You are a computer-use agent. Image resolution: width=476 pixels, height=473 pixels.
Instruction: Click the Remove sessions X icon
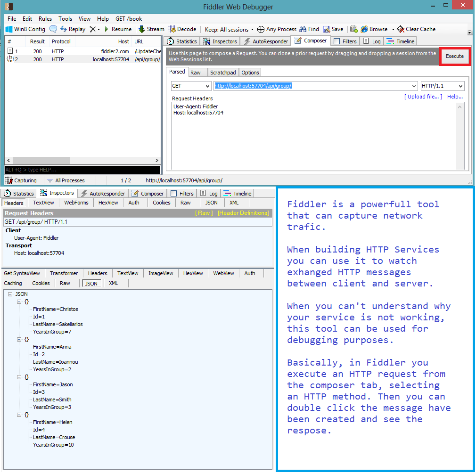pos(92,29)
